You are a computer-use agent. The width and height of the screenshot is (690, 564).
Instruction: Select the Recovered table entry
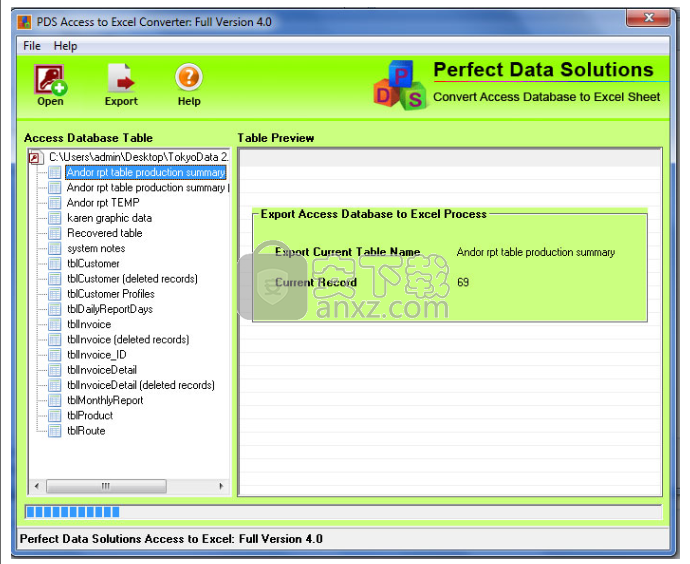[x=105, y=233]
